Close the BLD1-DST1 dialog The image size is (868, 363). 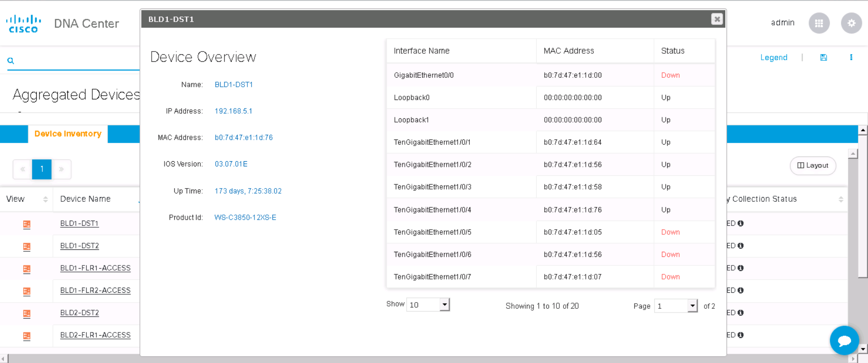(x=717, y=19)
